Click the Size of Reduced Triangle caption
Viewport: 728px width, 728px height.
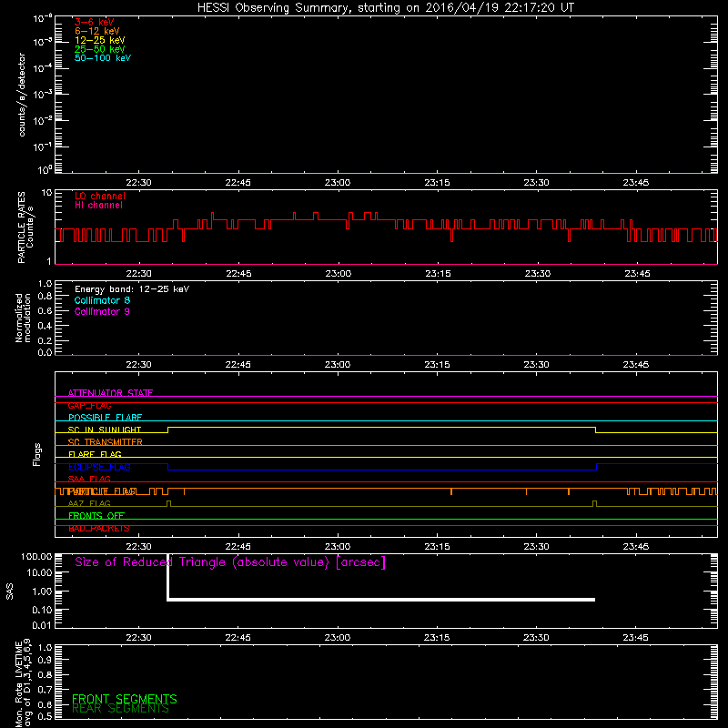(230, 562)
